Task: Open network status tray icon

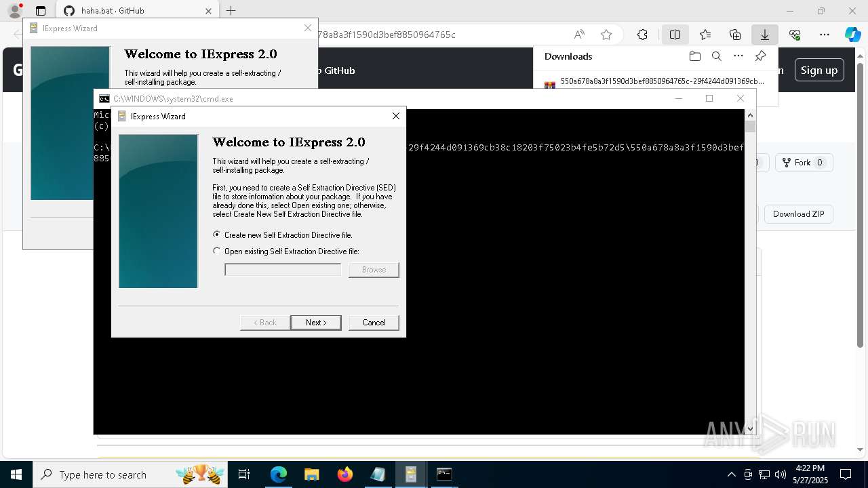Action: 764,474
